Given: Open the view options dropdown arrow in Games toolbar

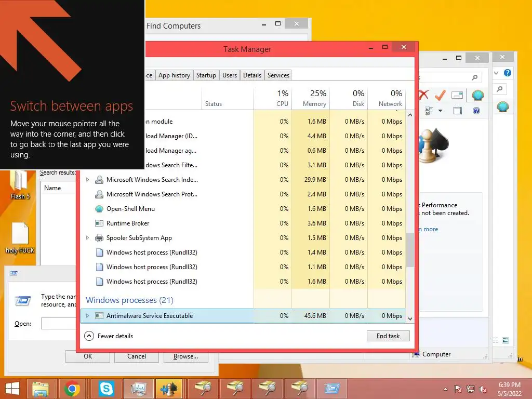Looking at the screenshot, I should click(x=441, y=111).
